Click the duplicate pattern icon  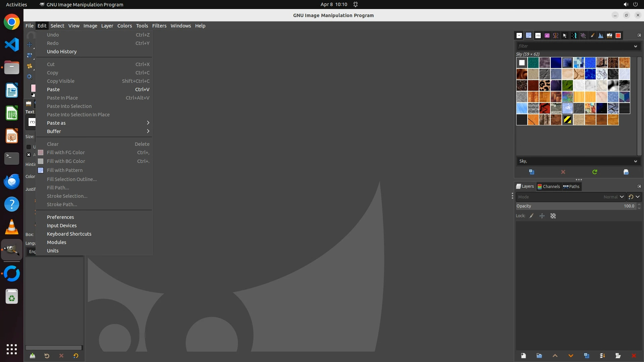532,172
